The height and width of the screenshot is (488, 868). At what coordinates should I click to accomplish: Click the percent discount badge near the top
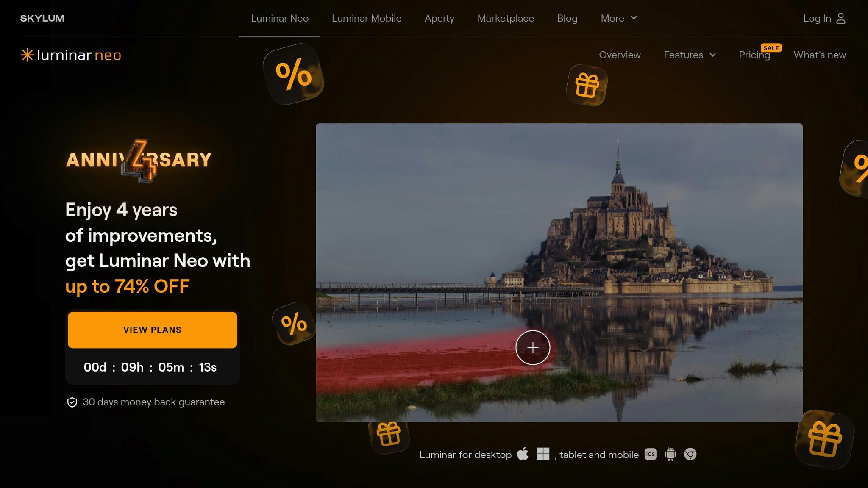coord(293,74)
